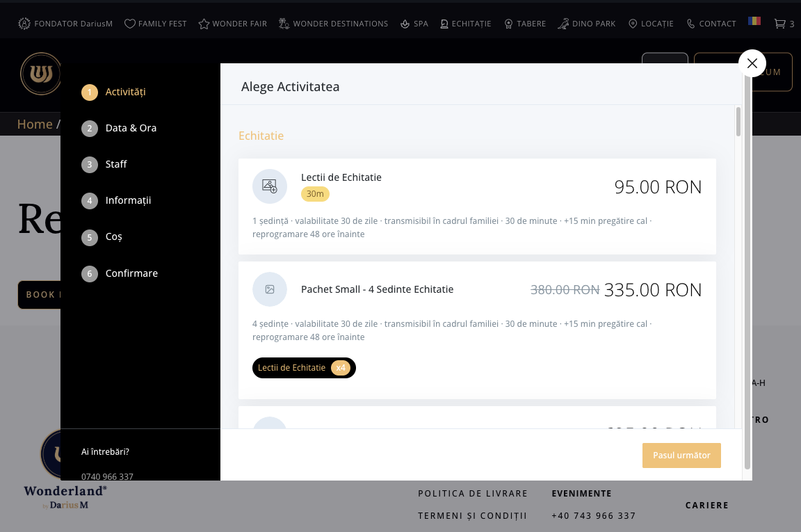801x532 pixels.
Task: Click the Lectii de Echitatie service icon
Action: pos(270,186)
